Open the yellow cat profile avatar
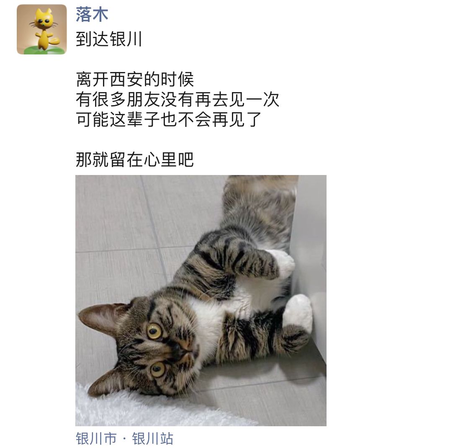The image size is (476, 448). pos(41,29)
